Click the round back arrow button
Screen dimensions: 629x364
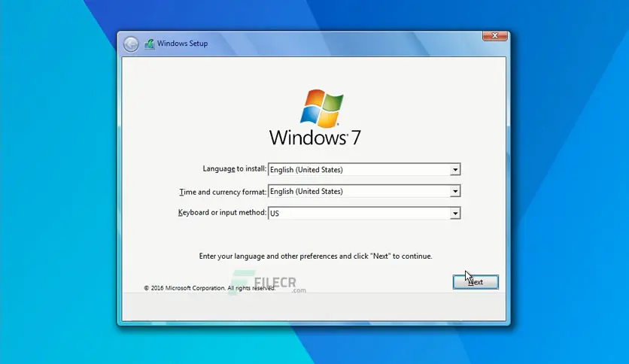(131, 44)
